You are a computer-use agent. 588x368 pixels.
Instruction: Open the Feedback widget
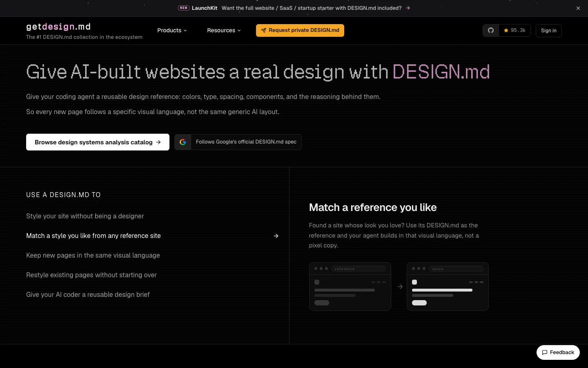pos(558,352)
